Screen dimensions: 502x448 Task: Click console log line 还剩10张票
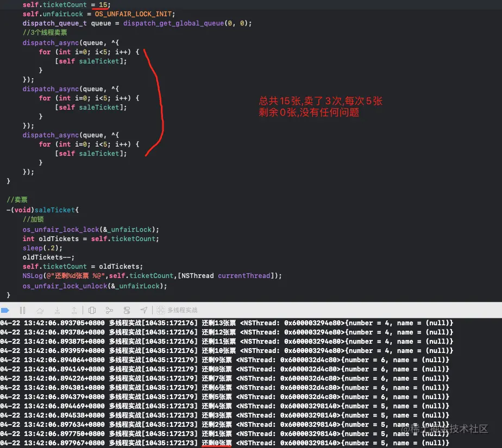[x=227, y=351]
